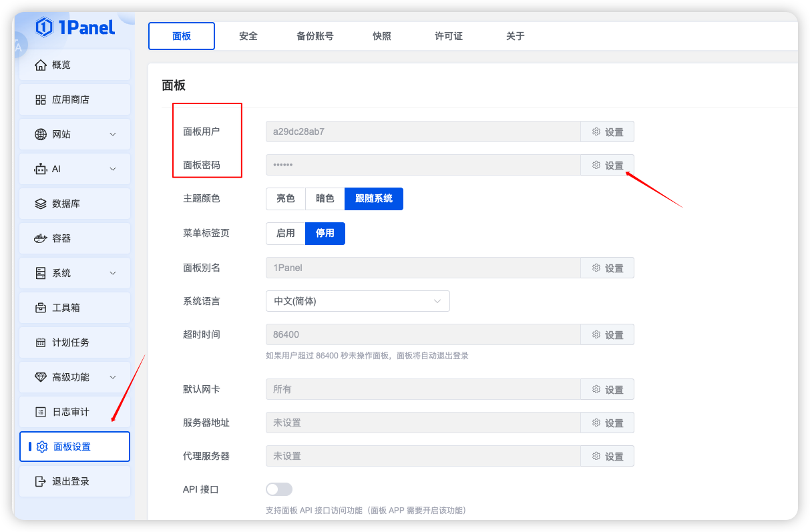Select 启用 for menu tab pages

coord(286,234)
